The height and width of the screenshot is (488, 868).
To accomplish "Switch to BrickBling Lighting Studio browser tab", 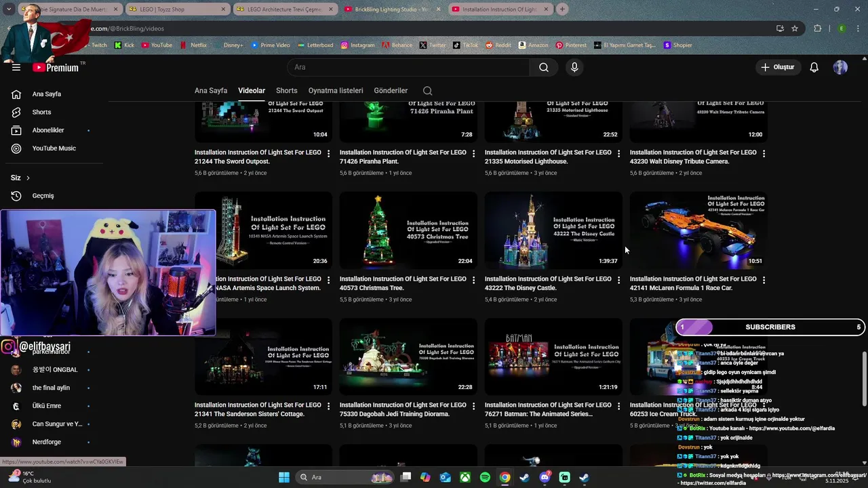I will click(x=391, y=9).
